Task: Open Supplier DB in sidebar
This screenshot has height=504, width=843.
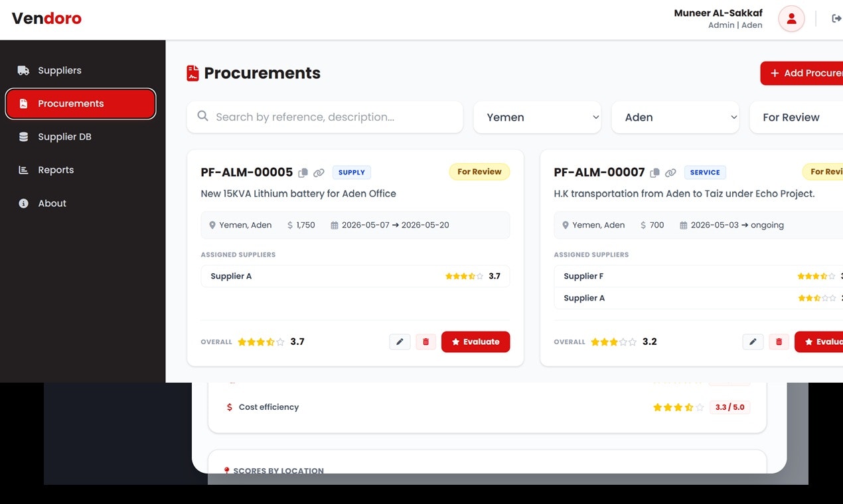Action: coord(81,137)
